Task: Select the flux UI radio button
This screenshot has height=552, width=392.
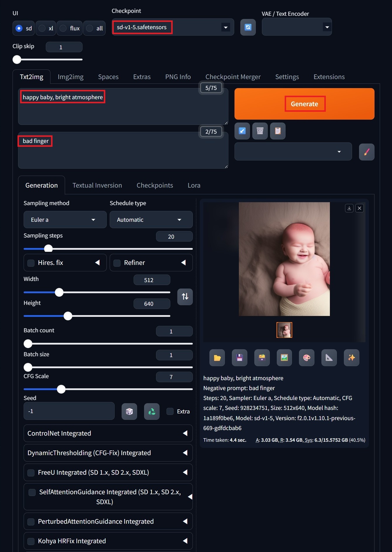Action: [63, 28]
